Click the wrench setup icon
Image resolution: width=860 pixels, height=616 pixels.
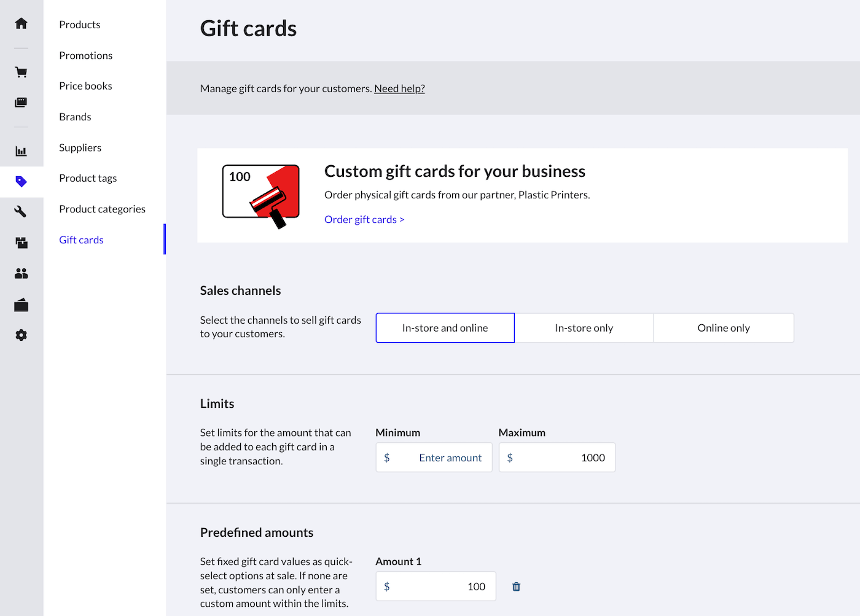[x=21, y=212]
